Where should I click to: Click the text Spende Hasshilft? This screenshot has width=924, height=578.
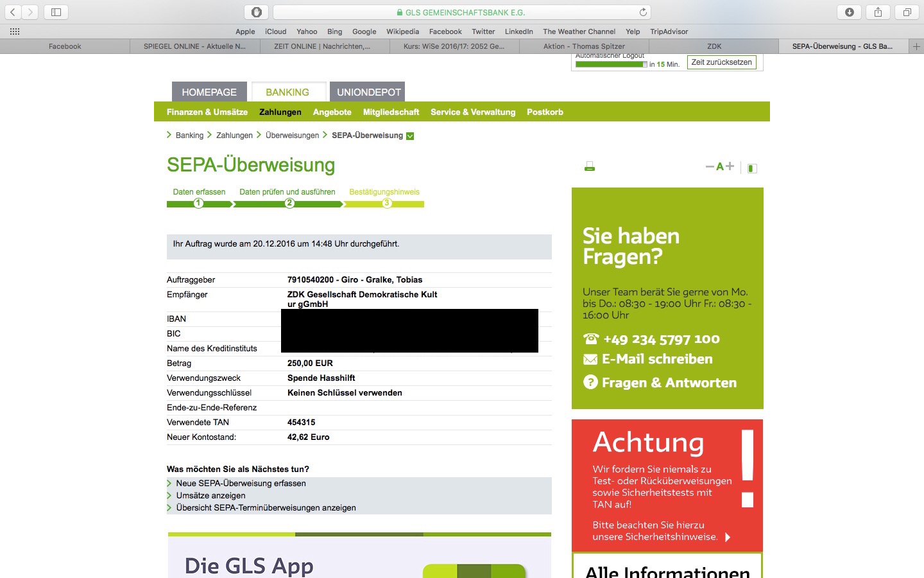(x=321, y=378)
